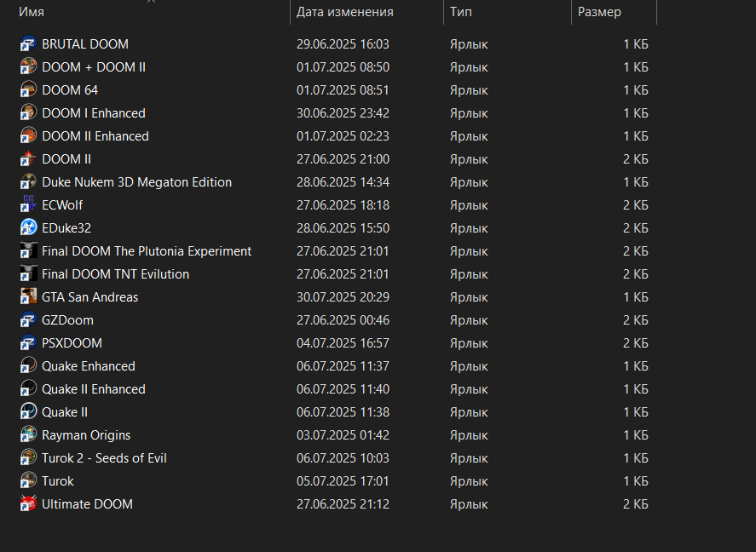Select the DOOM II Enhanced shortcut icon
Image resolution: width=756 pixels, height=552 pixels.
[x=28, y=135]
